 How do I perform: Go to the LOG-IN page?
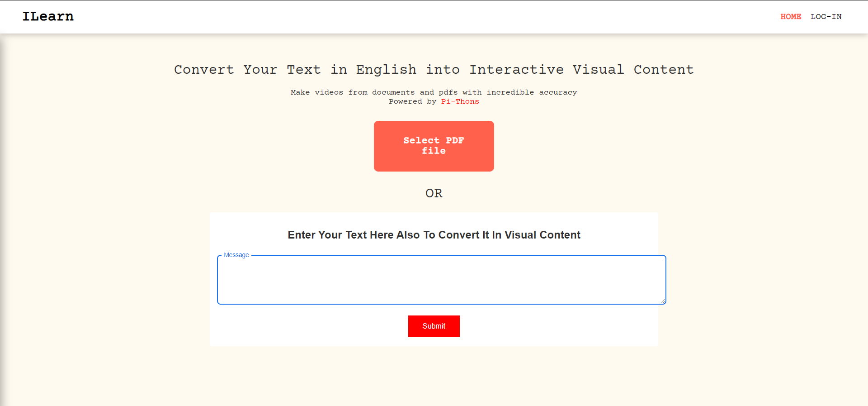point(826,17)
